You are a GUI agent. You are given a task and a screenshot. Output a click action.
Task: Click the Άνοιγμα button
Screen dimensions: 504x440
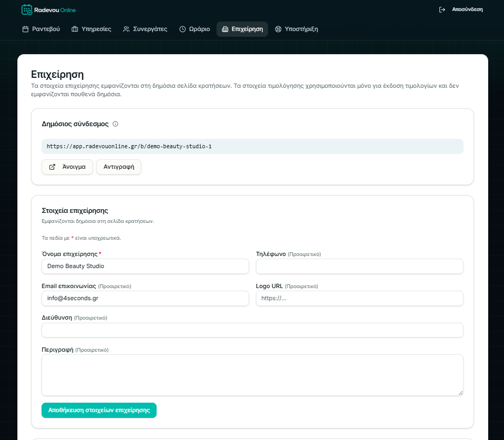click(67, 167)
